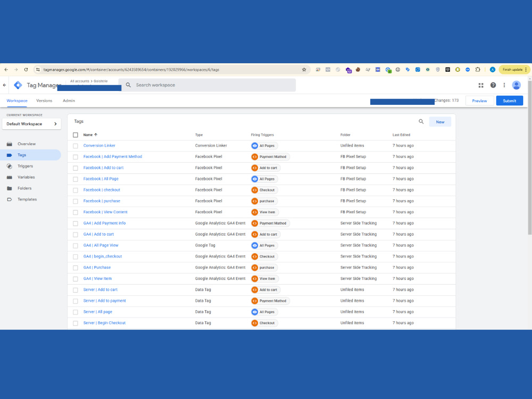Click the Changes: 173 indicator
The image size is (532, 399).
click(x=446, y=101)
